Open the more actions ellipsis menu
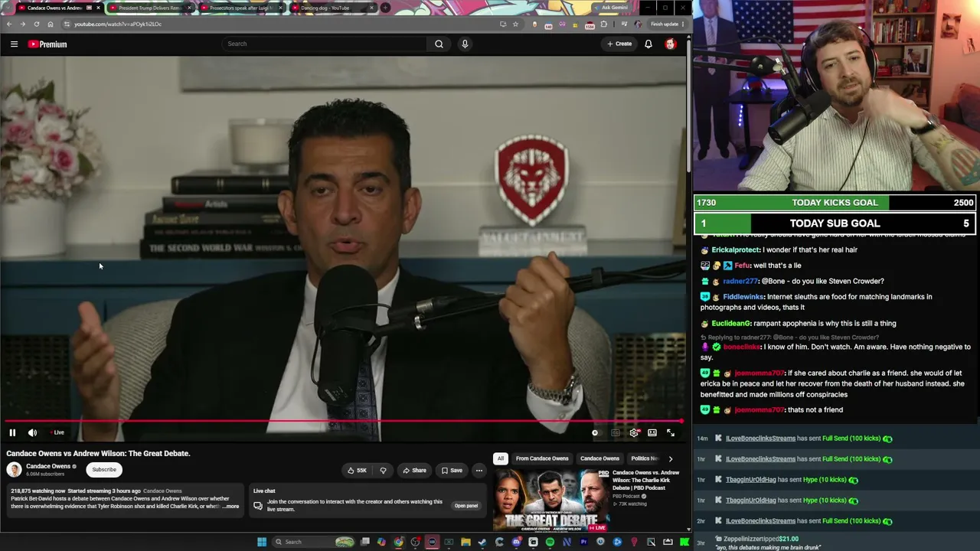The height and width of the screenshot is (551, 980). pyautogui.click(x=479, y=470)
